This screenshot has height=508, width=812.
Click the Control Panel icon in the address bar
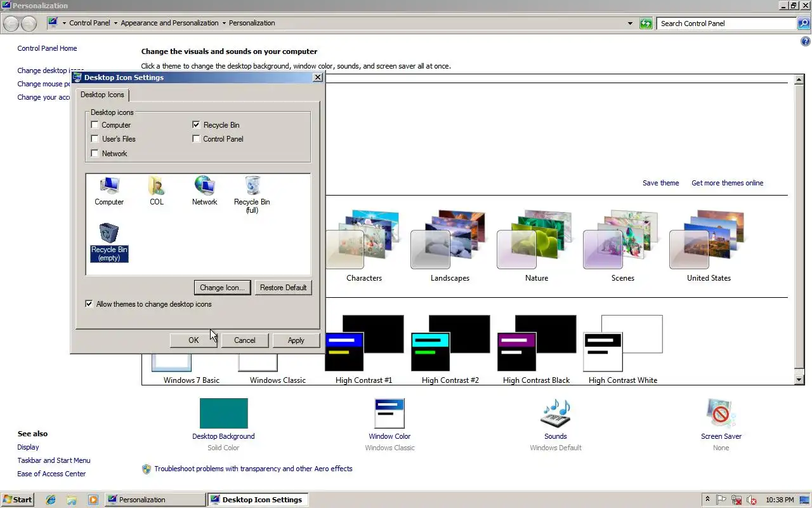(x=53, y=23)
